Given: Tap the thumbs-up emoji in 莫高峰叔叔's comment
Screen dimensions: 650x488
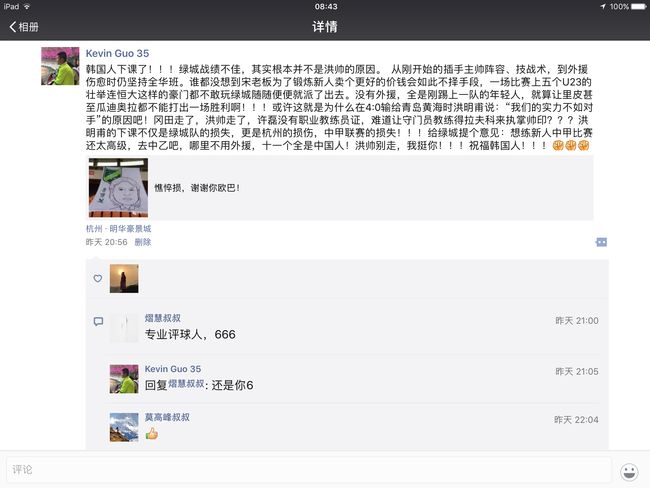Looking at the screenshot, I should click(152, 434).
